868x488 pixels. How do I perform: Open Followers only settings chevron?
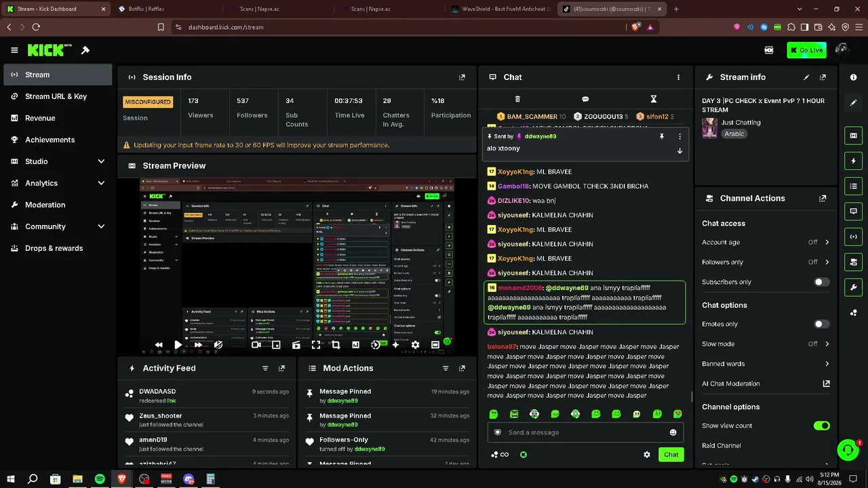point(827,262)
